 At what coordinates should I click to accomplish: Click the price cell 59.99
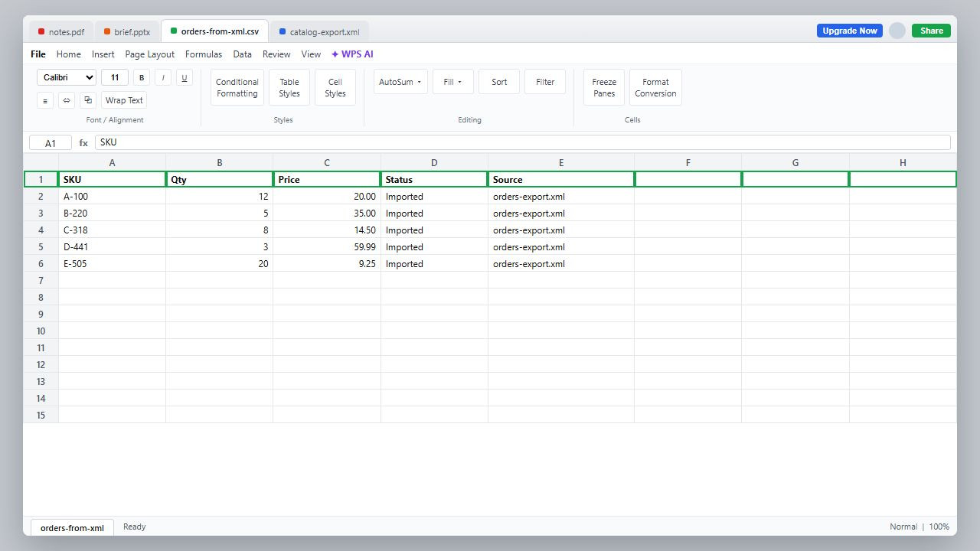(x=327, y=247)
